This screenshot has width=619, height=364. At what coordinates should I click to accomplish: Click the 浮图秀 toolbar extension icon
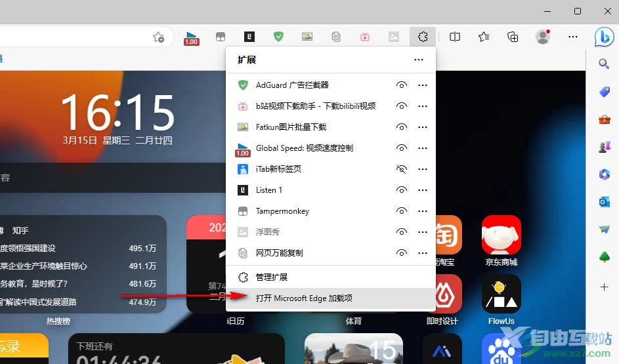point(394,37)
